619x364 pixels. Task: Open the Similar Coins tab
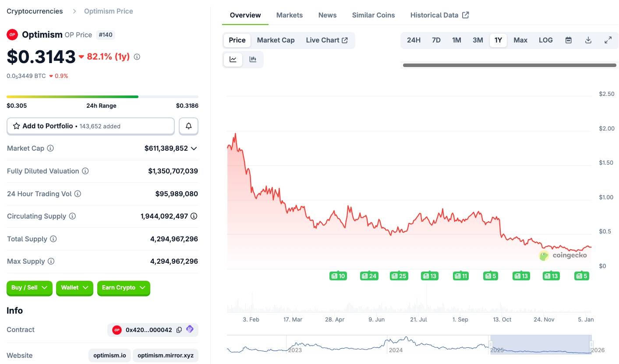tap(373, 15)
